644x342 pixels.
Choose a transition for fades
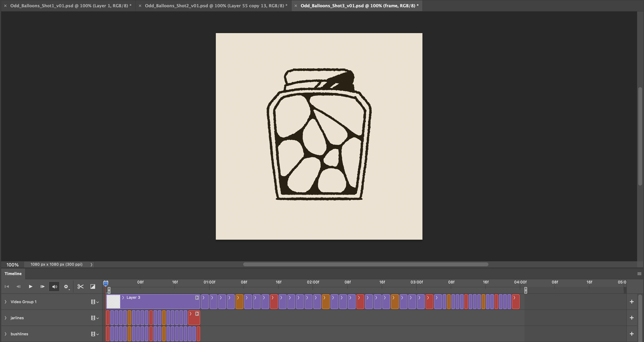93,287
